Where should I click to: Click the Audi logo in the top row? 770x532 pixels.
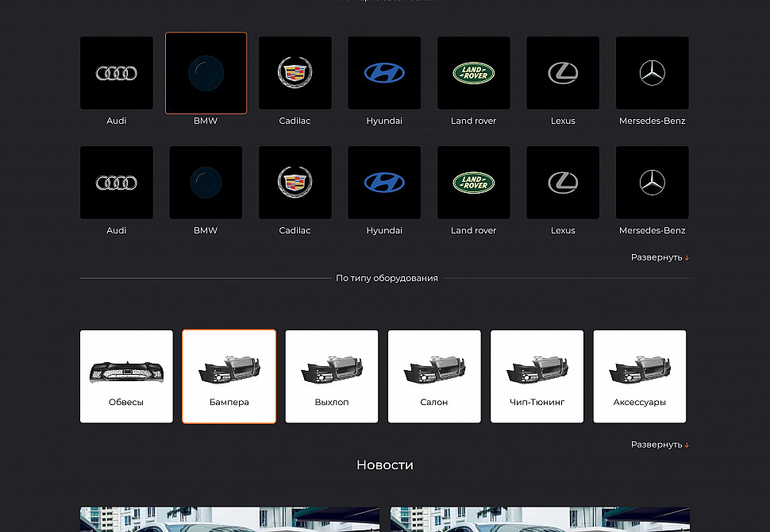(x=117, y=73)
